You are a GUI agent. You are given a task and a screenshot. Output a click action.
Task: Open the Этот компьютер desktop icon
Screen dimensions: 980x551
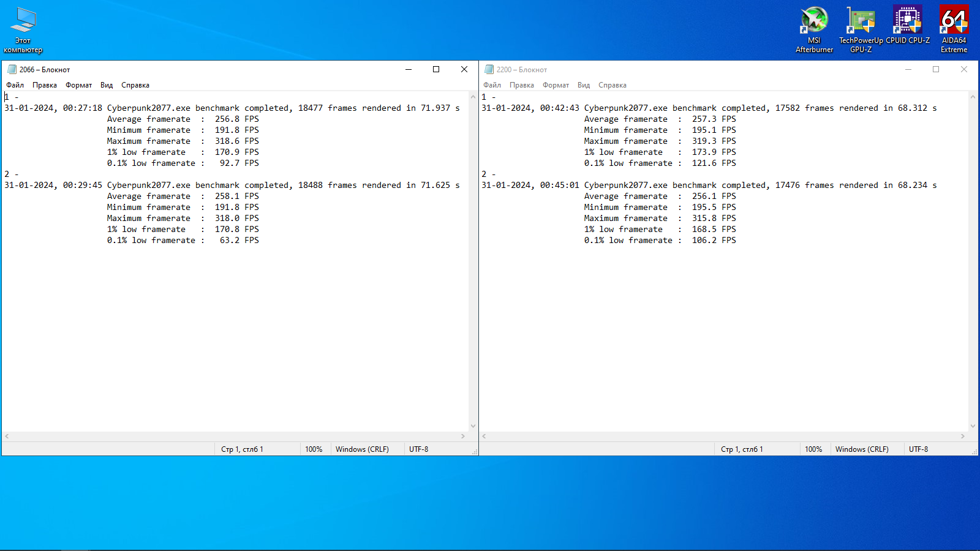click(x=23, y=30)
